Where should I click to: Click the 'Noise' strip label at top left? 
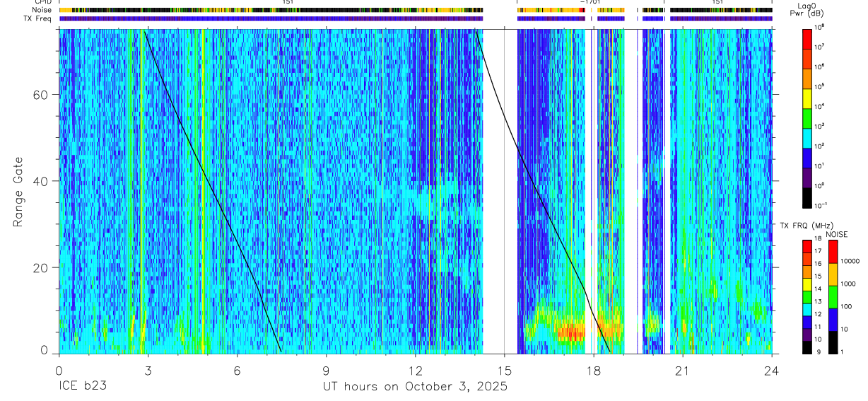click(x=42, y=10)
